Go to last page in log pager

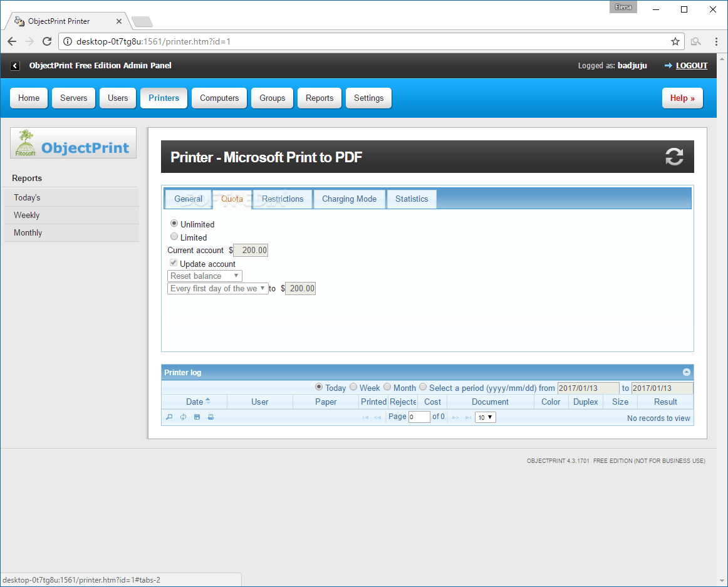click(x=468, y=417)
